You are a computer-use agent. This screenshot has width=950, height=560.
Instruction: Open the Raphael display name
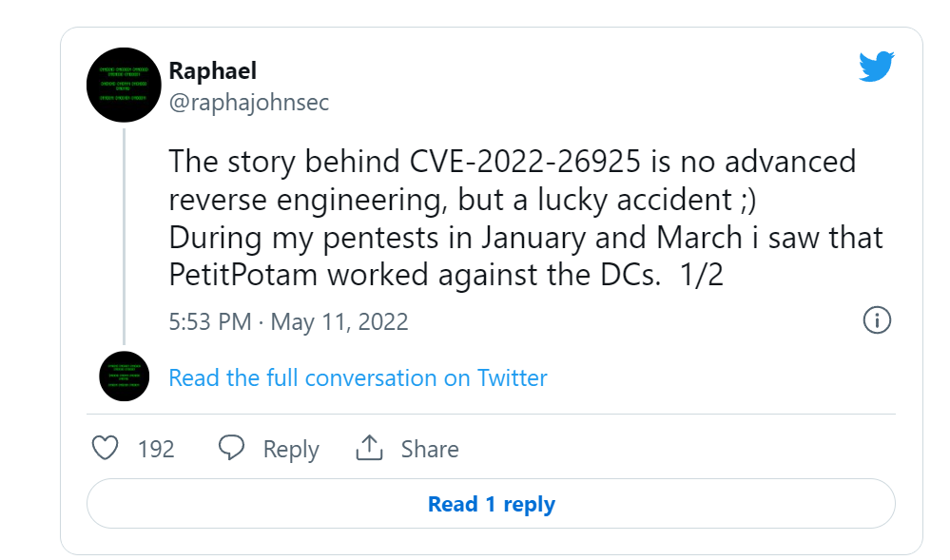(x=213, y=71)
